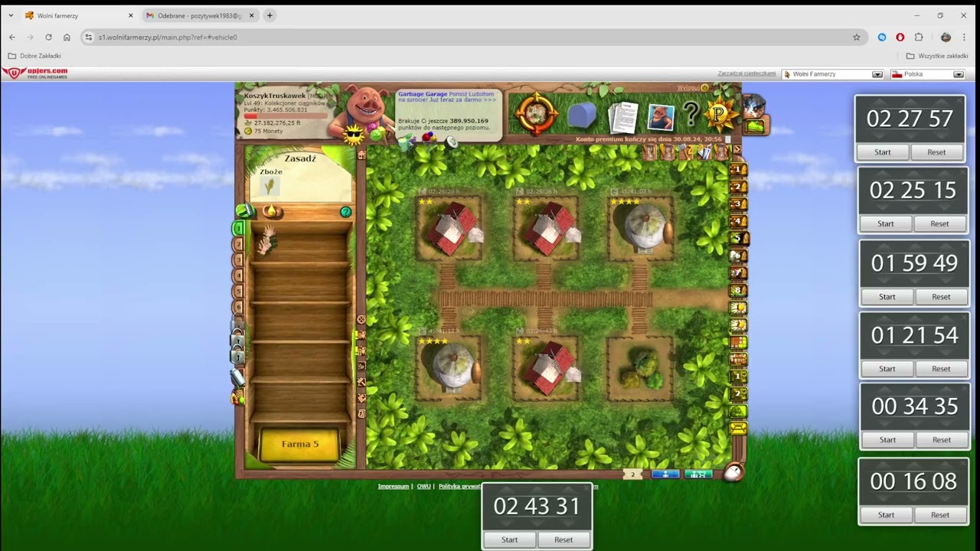Open the blue mailbox icon
The width and height of the screenshot is (980, 551).
tap(582, 116)
